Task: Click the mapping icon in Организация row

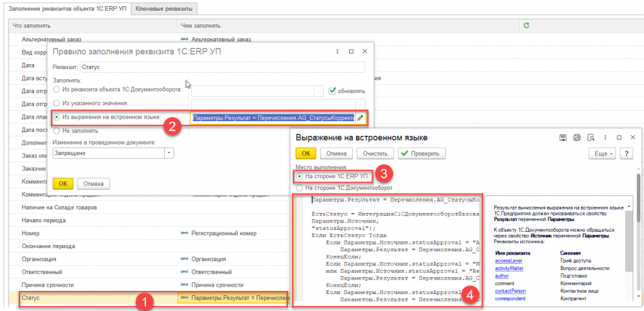Action: coord(184,259)
